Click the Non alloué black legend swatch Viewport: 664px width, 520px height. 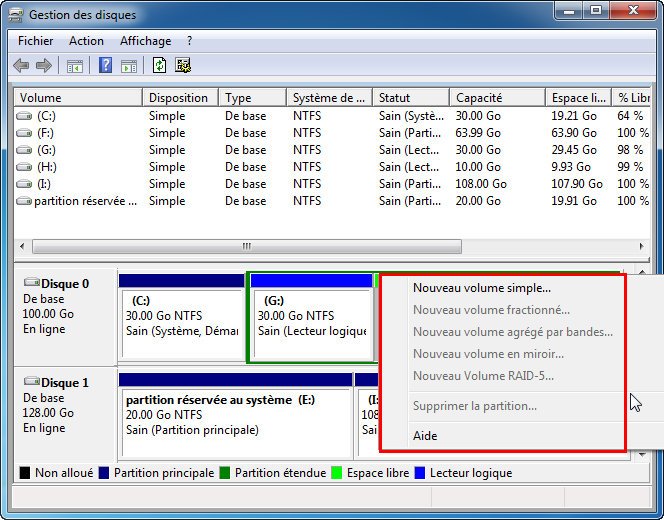pyautogui.click(x=25, y=473)
